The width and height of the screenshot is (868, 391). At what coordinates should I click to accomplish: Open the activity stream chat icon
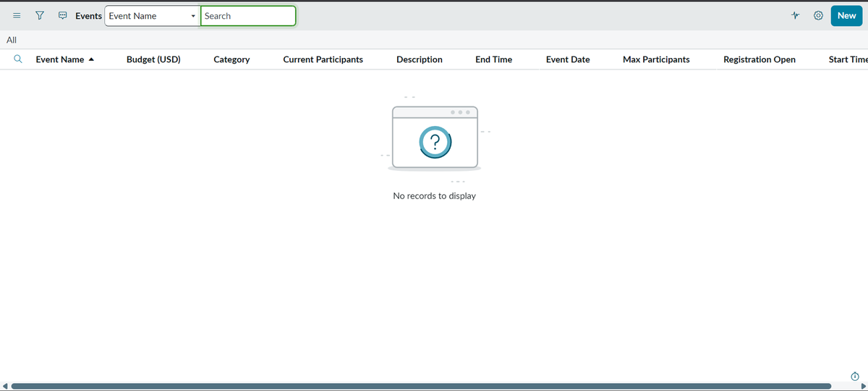click(x=63, y=16)
